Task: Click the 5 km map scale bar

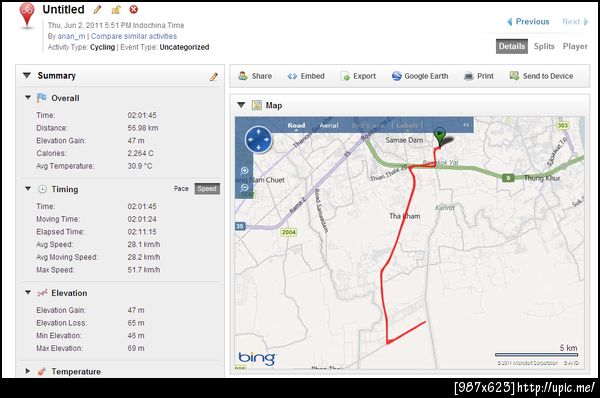Action: 536,354
